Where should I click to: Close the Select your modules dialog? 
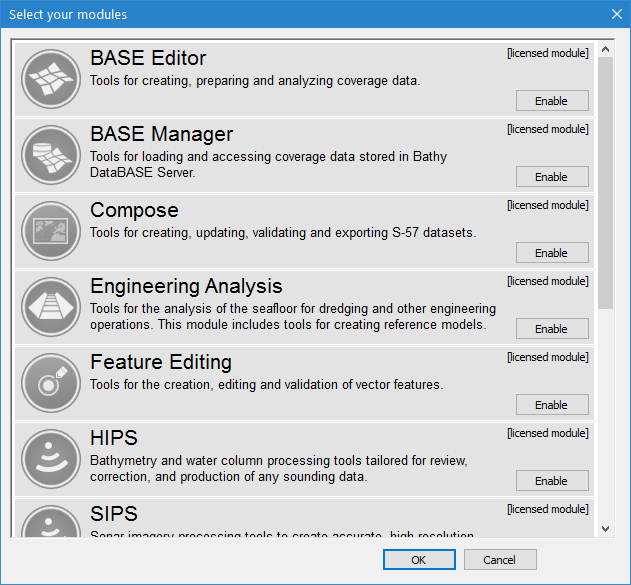point(615,14)
